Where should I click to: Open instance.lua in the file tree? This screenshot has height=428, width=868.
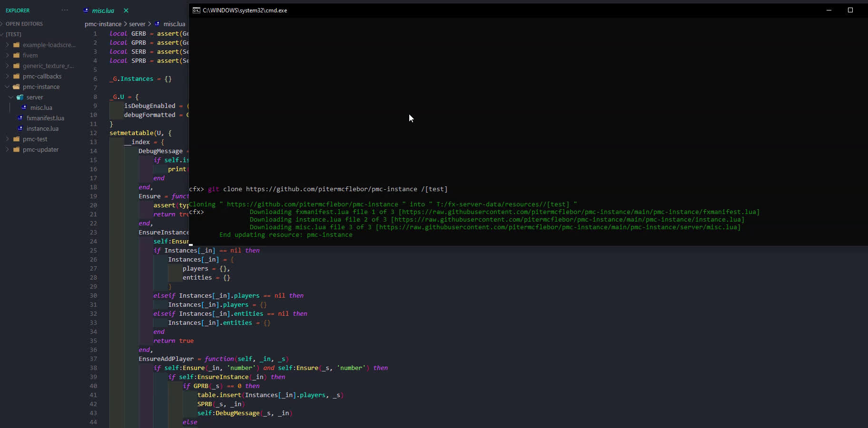[x=42, y=128]
